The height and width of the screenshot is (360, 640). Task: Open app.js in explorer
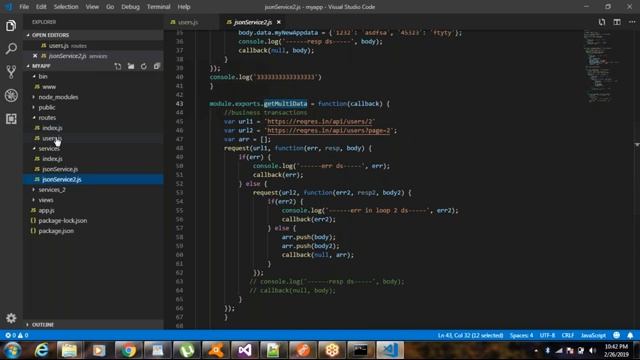click(x=93, y=211)
